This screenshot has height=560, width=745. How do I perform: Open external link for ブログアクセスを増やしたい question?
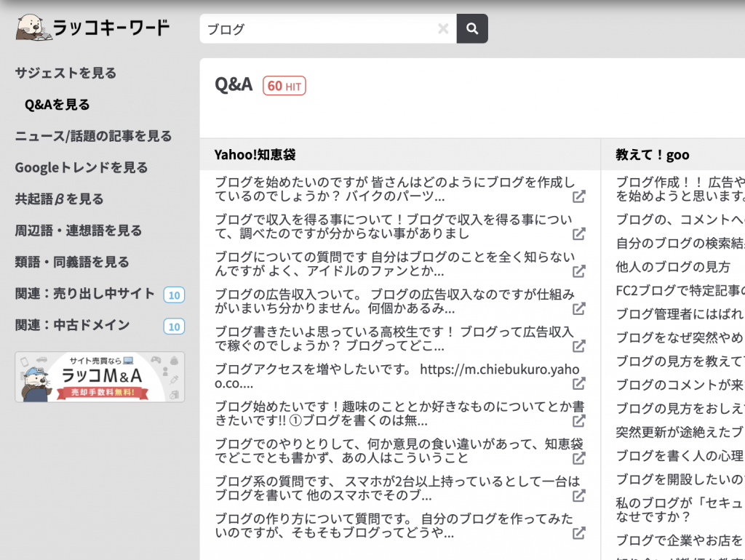click(x=578, y=383)
